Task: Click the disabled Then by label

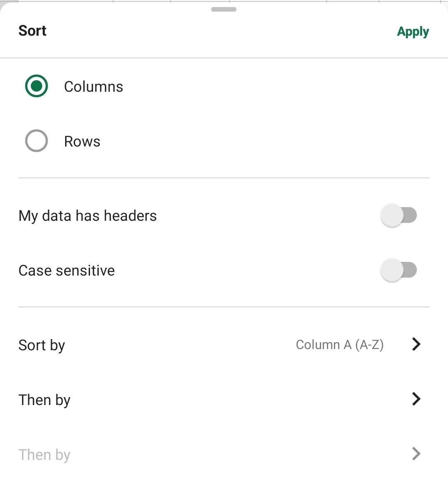Action: 44,455
